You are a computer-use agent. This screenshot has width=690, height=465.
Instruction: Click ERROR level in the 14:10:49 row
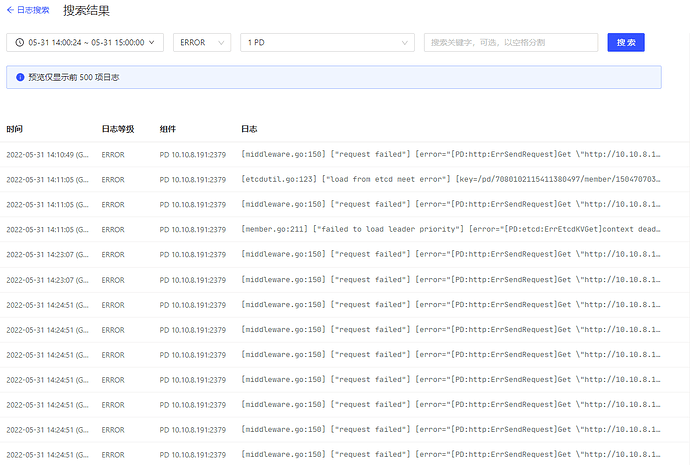(113, 155)
